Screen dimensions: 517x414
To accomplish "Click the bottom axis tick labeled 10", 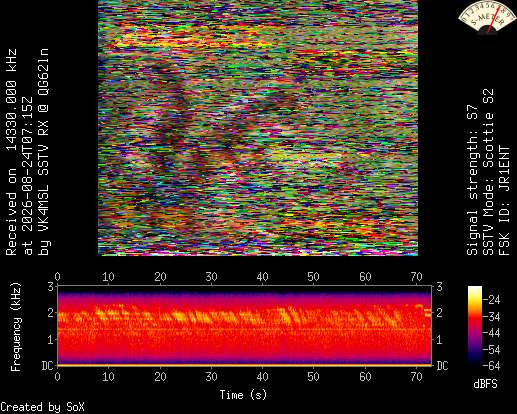I will tap(109, 377).
